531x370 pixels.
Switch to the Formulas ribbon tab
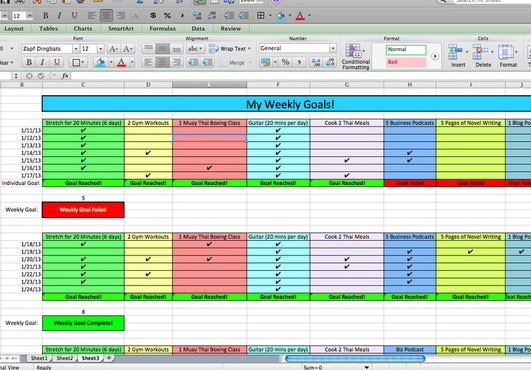pyautogui.click(x=163, y=29)
